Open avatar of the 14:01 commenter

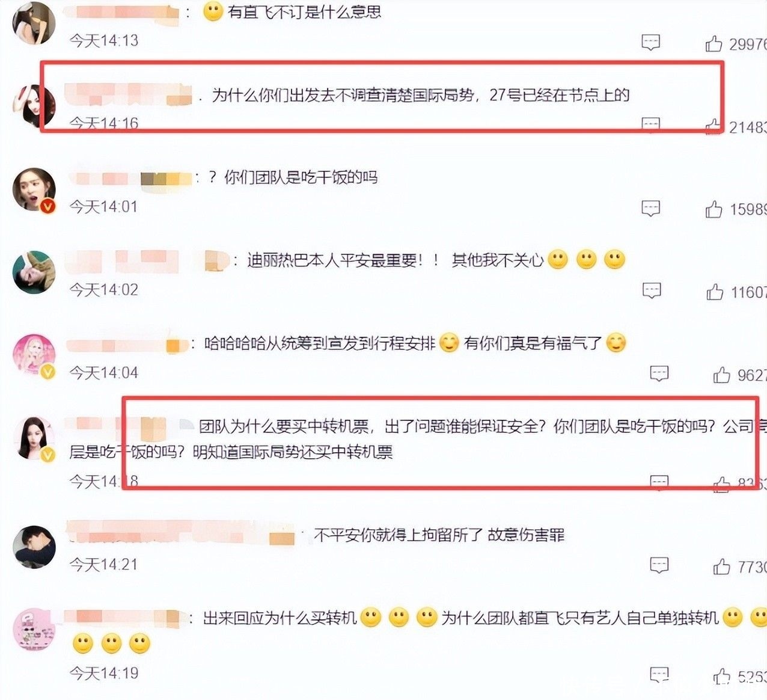[34, 189]
